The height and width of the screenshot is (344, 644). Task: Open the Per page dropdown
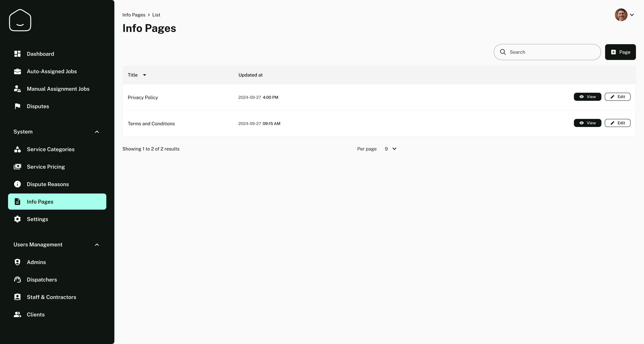[390, 149]
